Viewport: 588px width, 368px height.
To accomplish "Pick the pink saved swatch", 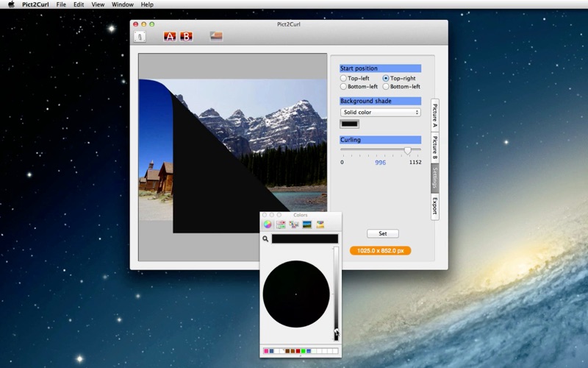I will pyautogui.click(x=266, y=351).
